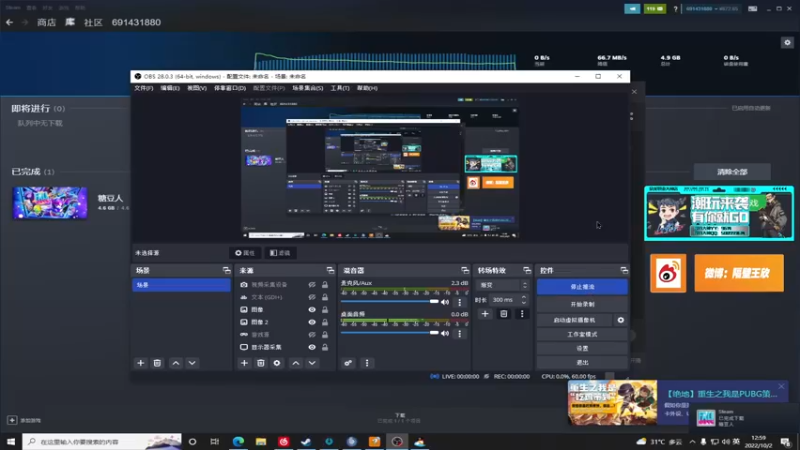Screen dimensions: 800x450
Task: Open source properties gear in Sources toolbar
Action: pyautogui.click(x=277, y=363)
